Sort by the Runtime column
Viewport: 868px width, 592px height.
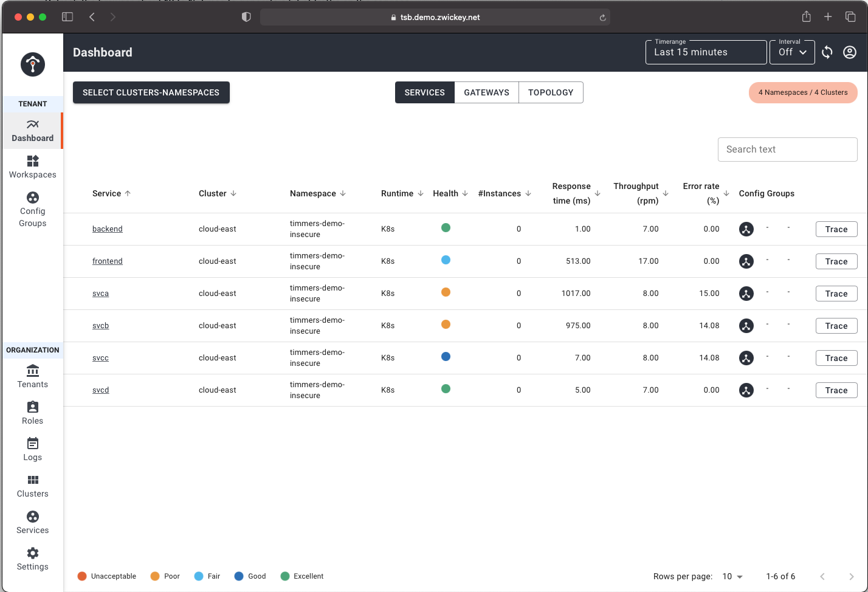pos(402,193)
